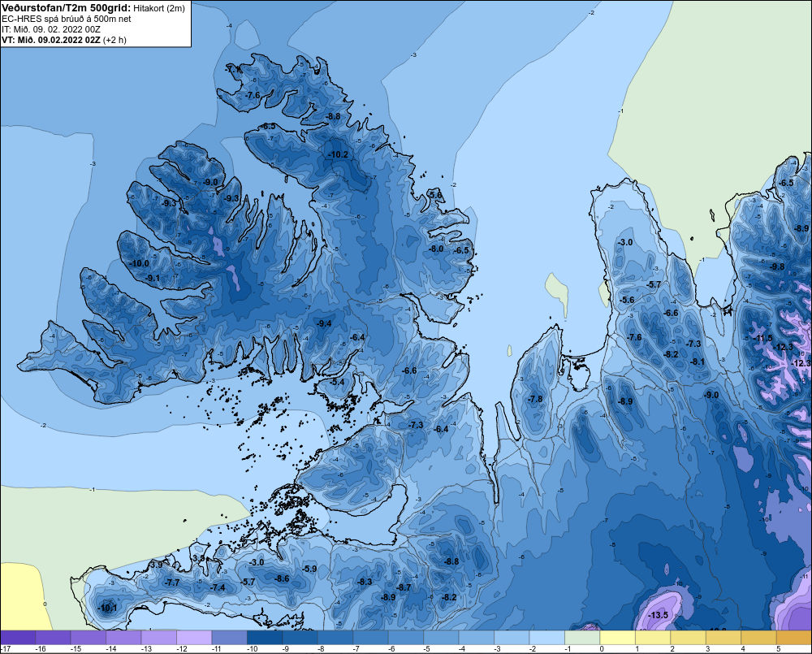Click the 'IT: Mið. 09. 02. 2022 00Z' line
This screenshot has height=654, width=812.
pyautogui.click(x=50, y=29)
